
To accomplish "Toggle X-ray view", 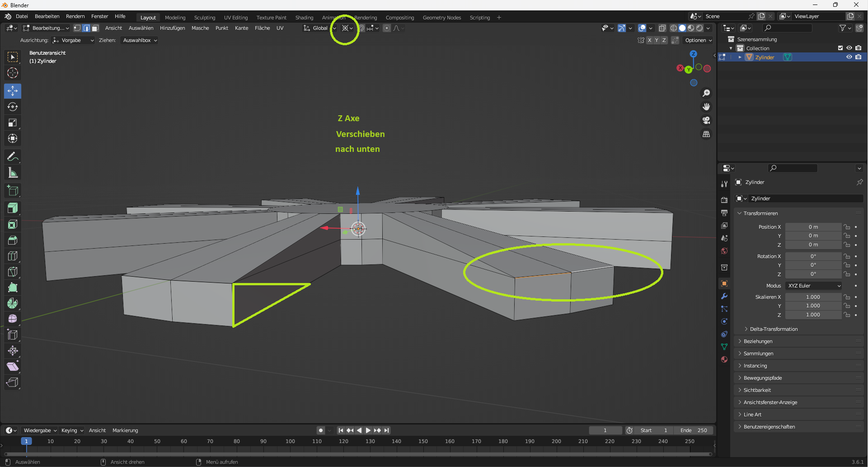I will coord(662,28).
